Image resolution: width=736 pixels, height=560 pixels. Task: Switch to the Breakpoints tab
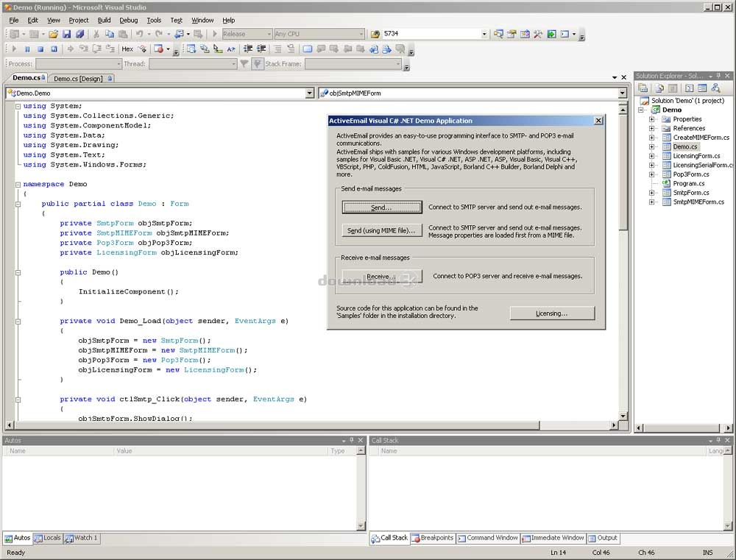tap(433, 538)
